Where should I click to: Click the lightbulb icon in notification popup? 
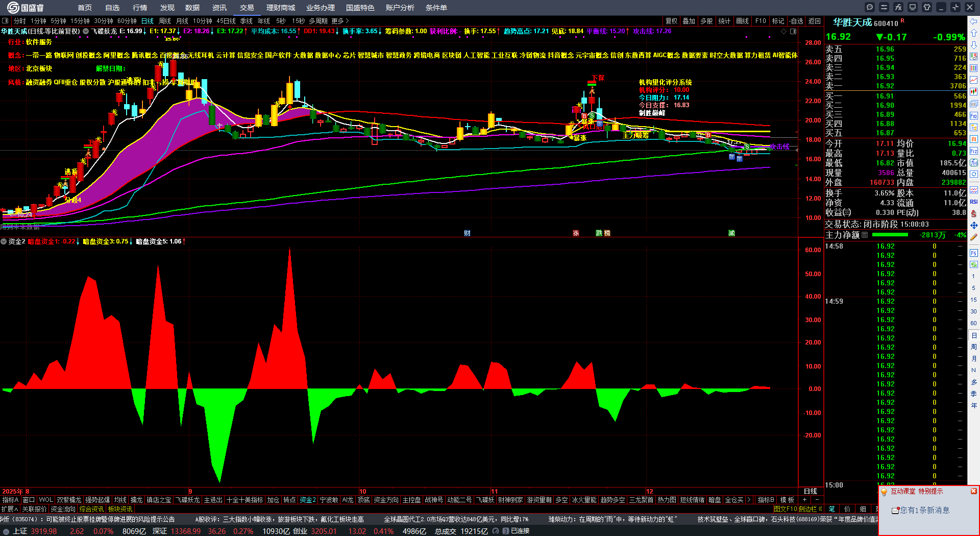pyautogui.click(x=884, y=492)
